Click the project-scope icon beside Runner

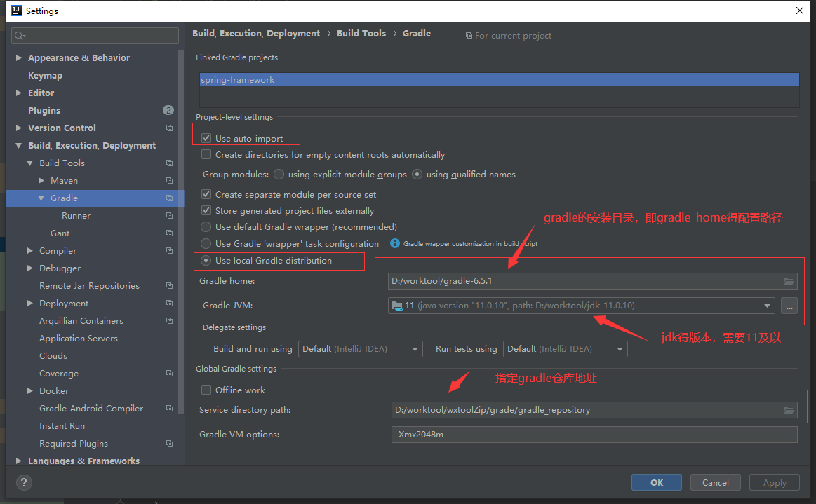coord(169,215)
